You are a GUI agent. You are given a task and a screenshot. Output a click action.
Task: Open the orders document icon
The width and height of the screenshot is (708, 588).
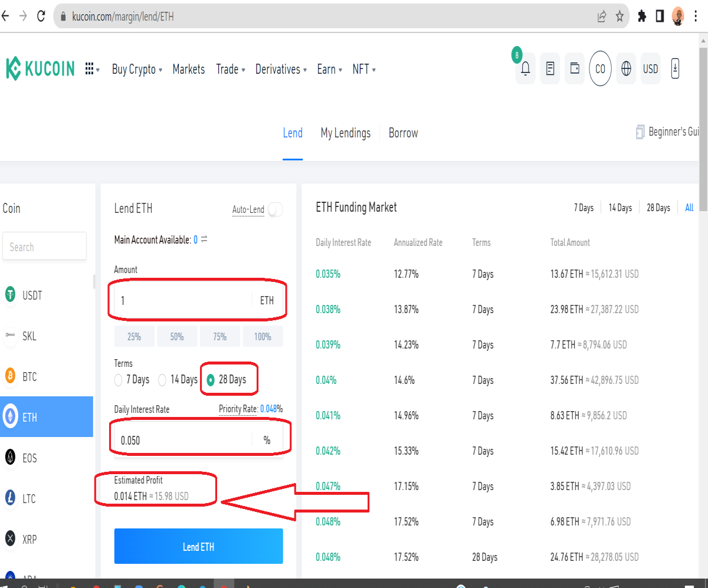[550, 69]
